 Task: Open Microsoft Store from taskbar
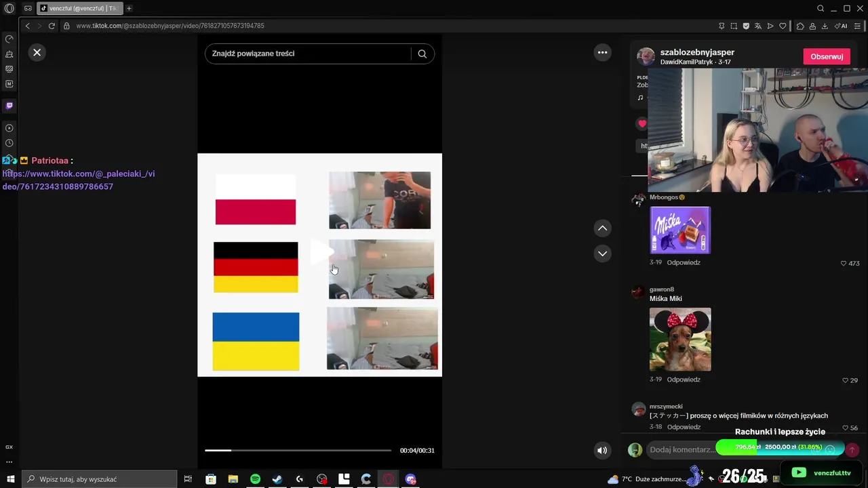[211, 479]
